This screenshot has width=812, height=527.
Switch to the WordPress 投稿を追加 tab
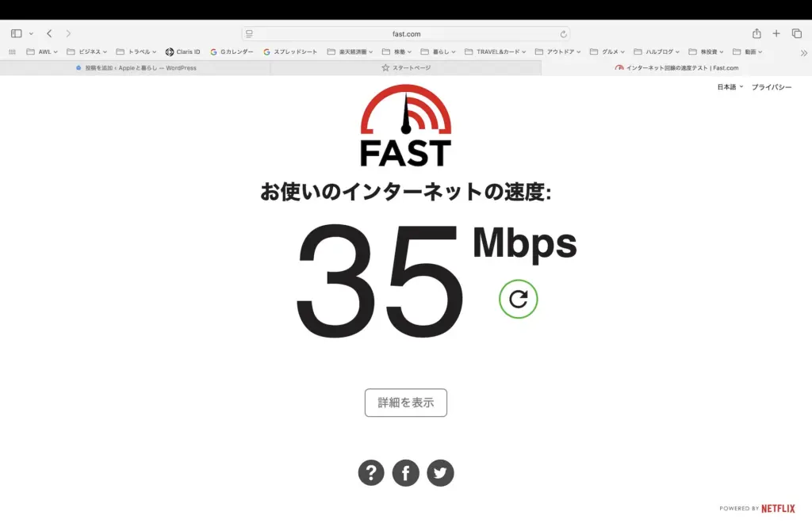click(136, 68)
